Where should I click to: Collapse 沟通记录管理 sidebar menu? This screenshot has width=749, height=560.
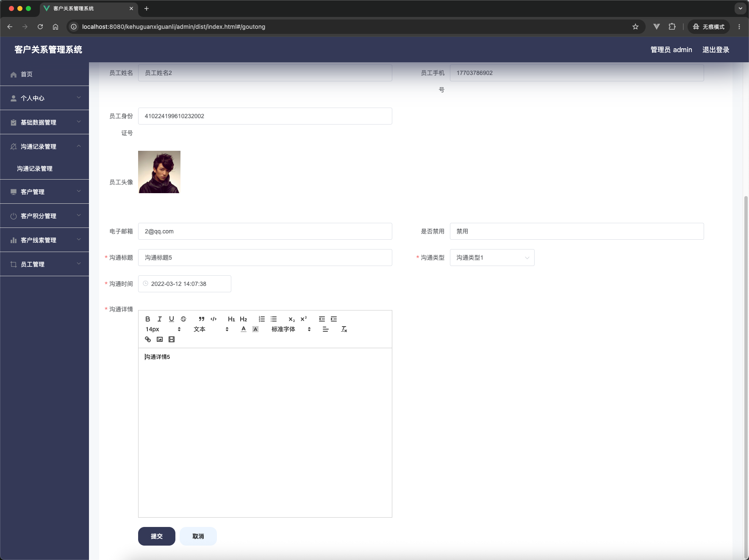44,146
